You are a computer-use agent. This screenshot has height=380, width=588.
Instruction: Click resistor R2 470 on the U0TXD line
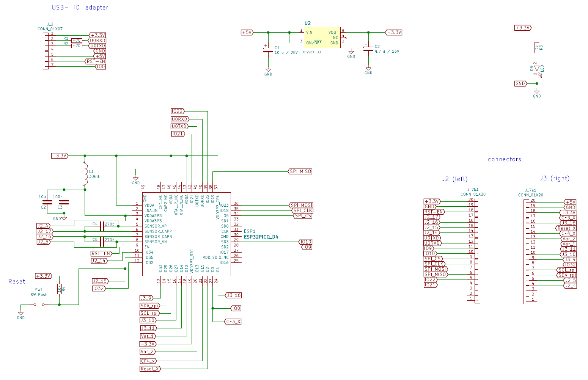coord(77,46)
